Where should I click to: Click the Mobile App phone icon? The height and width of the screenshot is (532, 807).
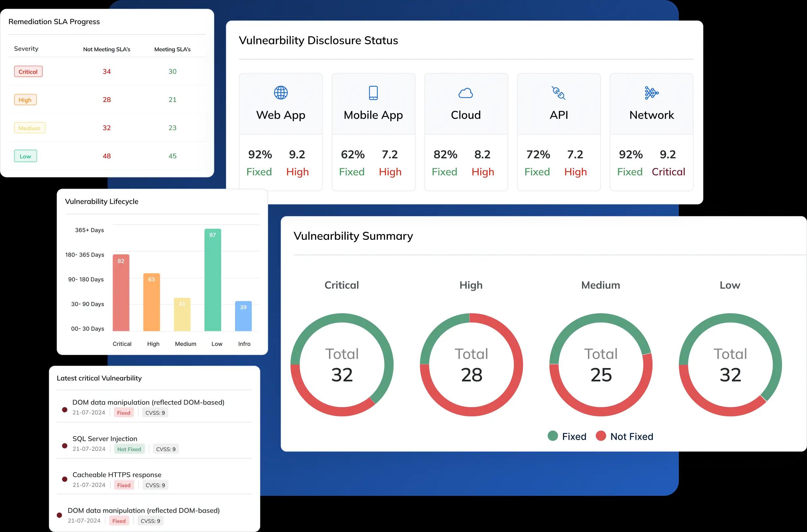click(373, 93)
